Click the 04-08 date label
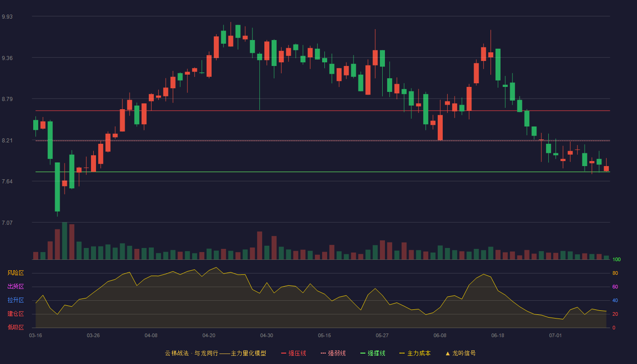Image resolution: width=637 pixels, height=364 pixels. tap(151, 335)
